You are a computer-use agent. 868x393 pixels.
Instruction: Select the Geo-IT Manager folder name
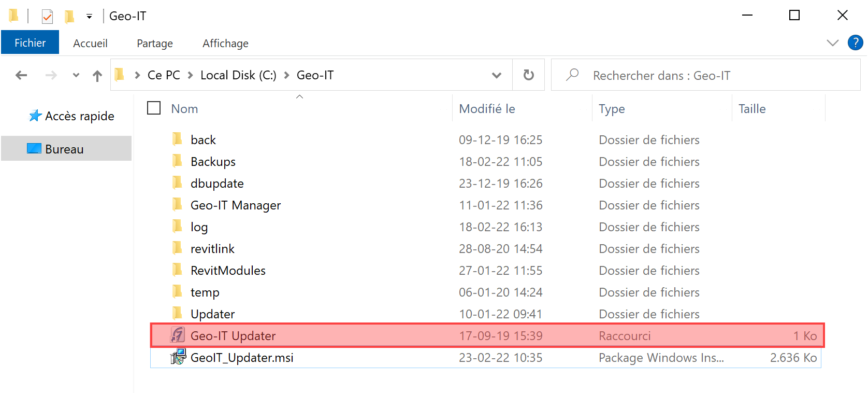point(236,205)
